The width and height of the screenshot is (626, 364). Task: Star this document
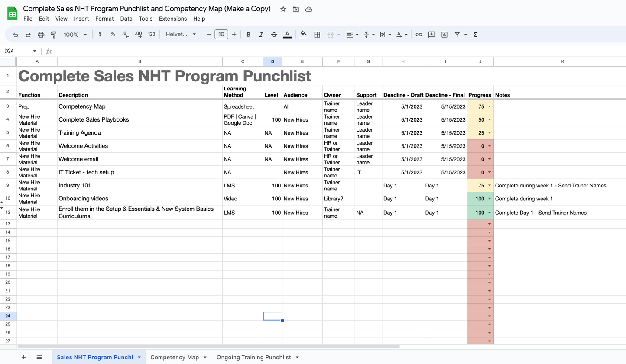[x=283, y=9]
